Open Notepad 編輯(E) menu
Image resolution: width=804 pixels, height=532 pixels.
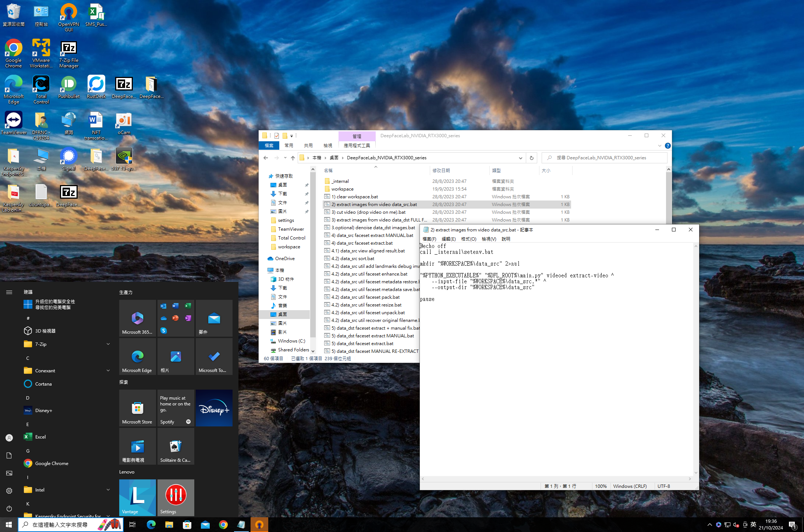click(x=449, y=239)
